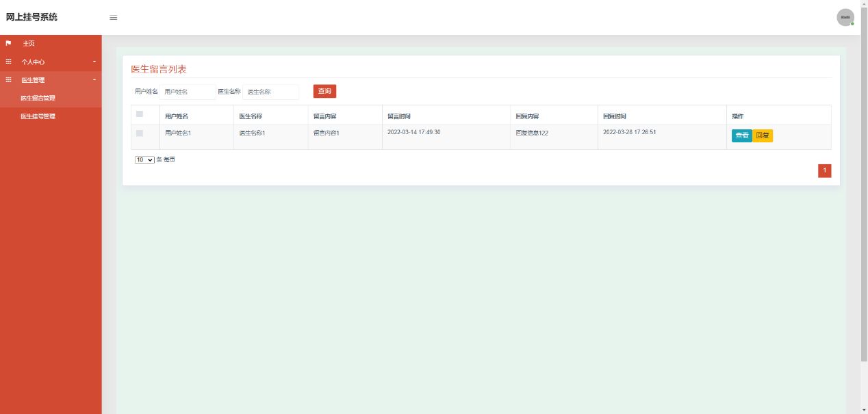Select timestamp 2022-03-14 17:49:30
Screen dimensions: 868x414
click(x=414, y=132)
